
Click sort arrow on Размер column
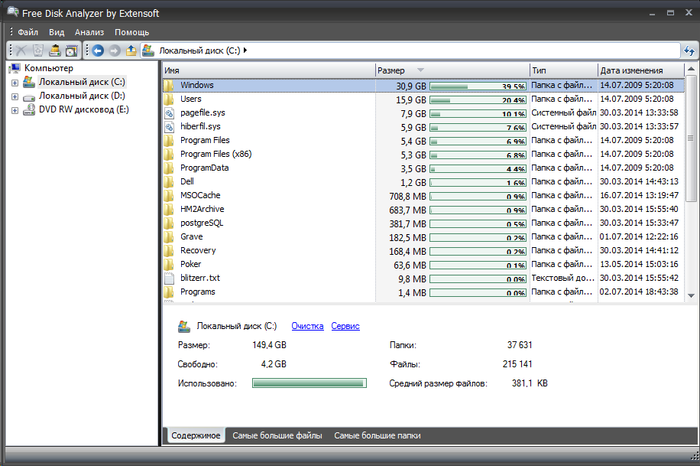[x=420, y=70]
